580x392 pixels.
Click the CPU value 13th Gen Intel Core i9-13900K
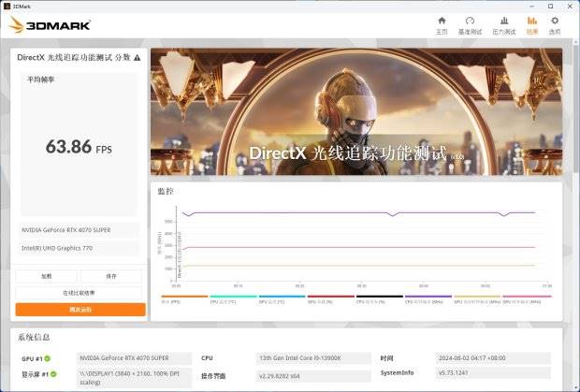point(313,358)
